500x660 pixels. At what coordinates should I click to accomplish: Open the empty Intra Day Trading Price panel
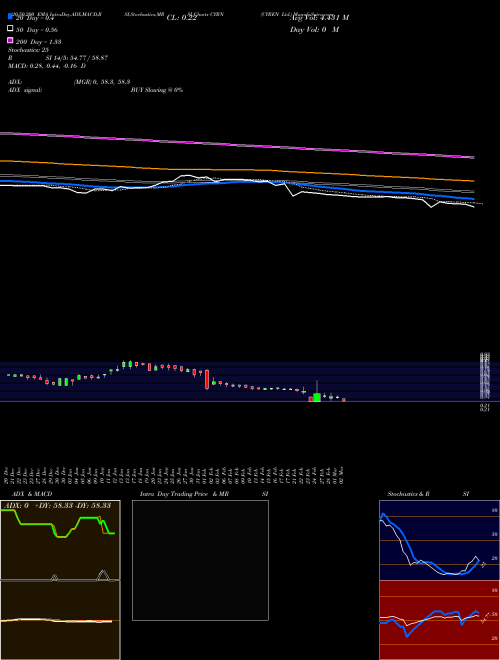tap(200, 560)
